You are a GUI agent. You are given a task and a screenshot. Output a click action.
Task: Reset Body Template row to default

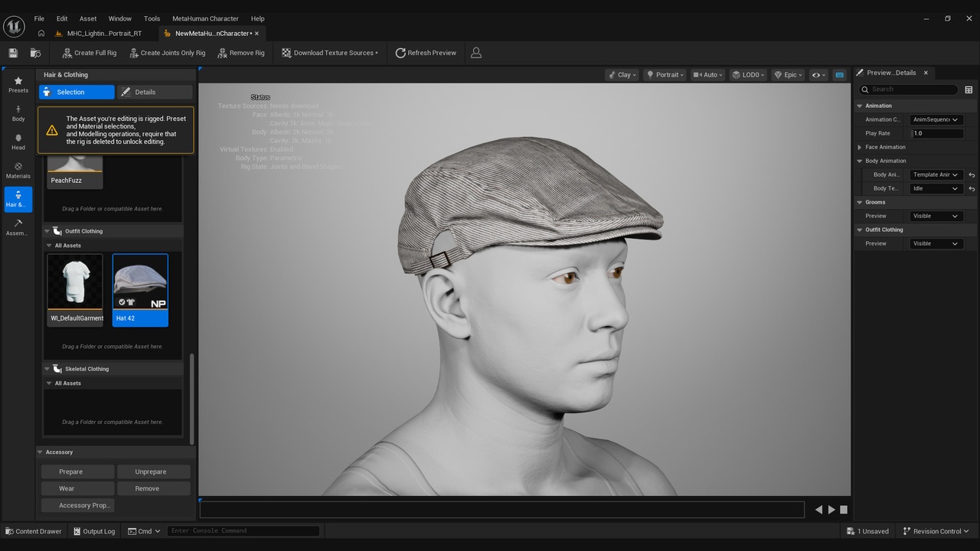pyautogui.click(x=972, y=188)
